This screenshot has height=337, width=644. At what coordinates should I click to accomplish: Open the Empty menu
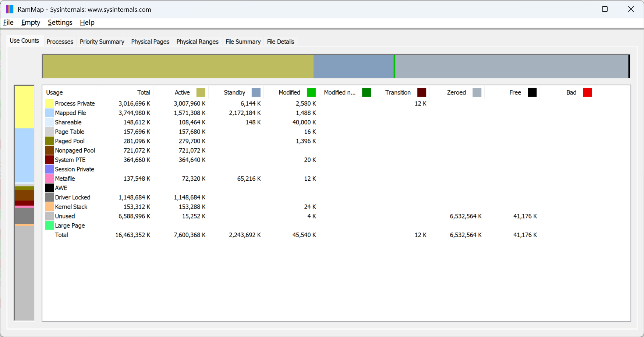point(31,22)
